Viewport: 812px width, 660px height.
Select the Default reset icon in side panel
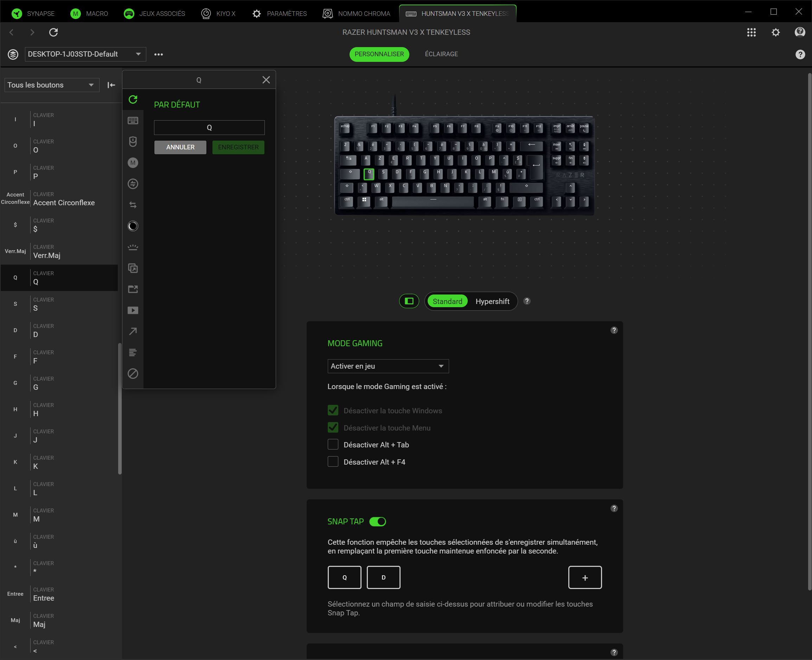coord(133,99)
